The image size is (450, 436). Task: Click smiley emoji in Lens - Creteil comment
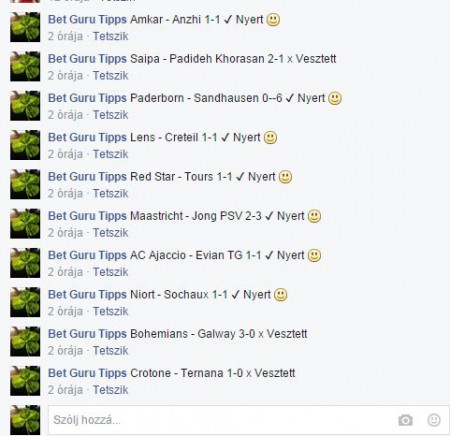point(270,138)
